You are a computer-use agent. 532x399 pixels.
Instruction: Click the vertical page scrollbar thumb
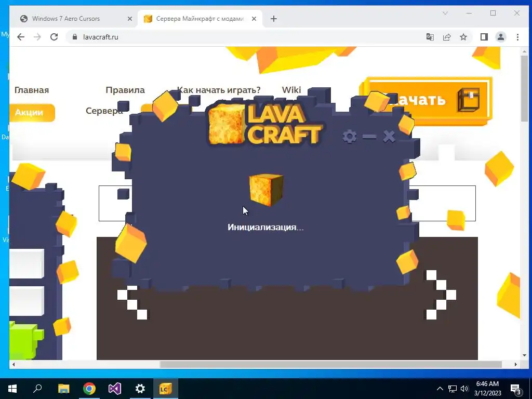525,87
